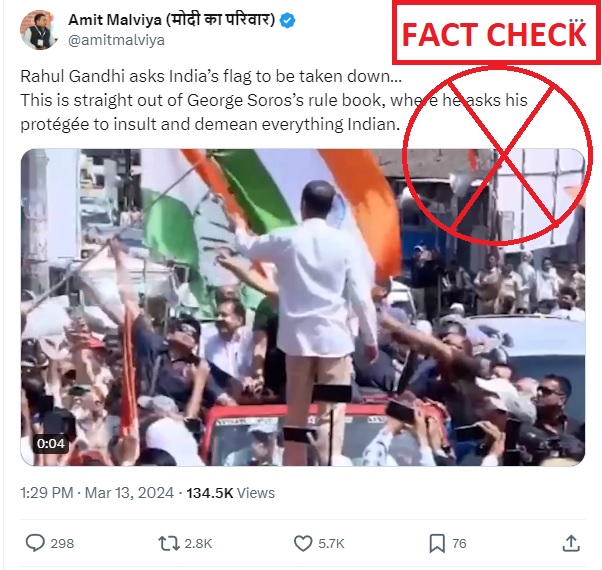
Task: Open the @amitmalviya handle link
Action: (116, 40)
